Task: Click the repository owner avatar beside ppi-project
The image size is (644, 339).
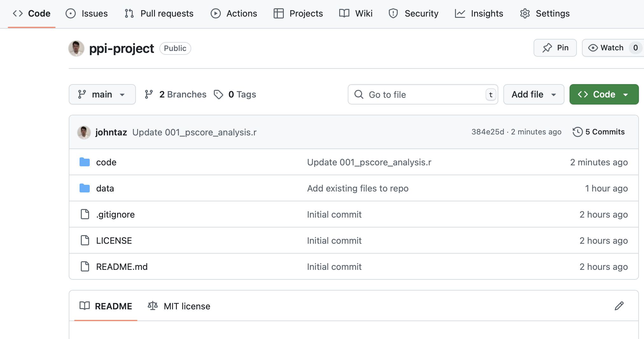Action: (76, 48)
